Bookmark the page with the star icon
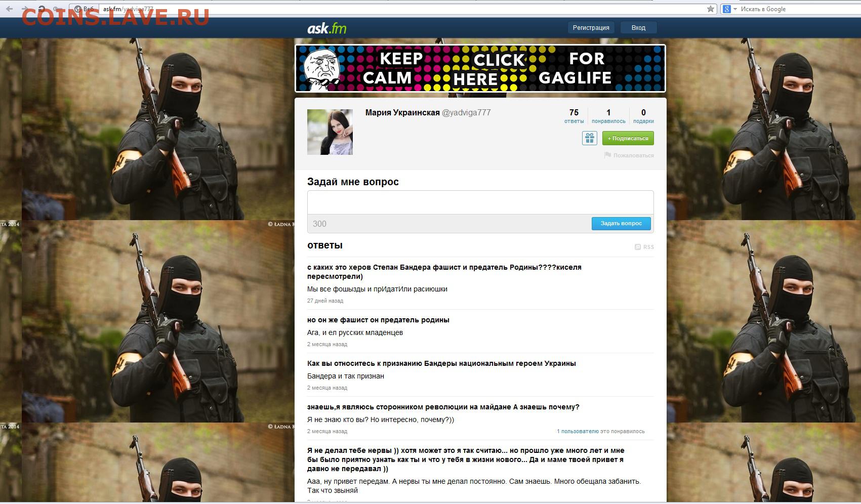This screenshot has width=861, height=504. click(x=711, y=9)
